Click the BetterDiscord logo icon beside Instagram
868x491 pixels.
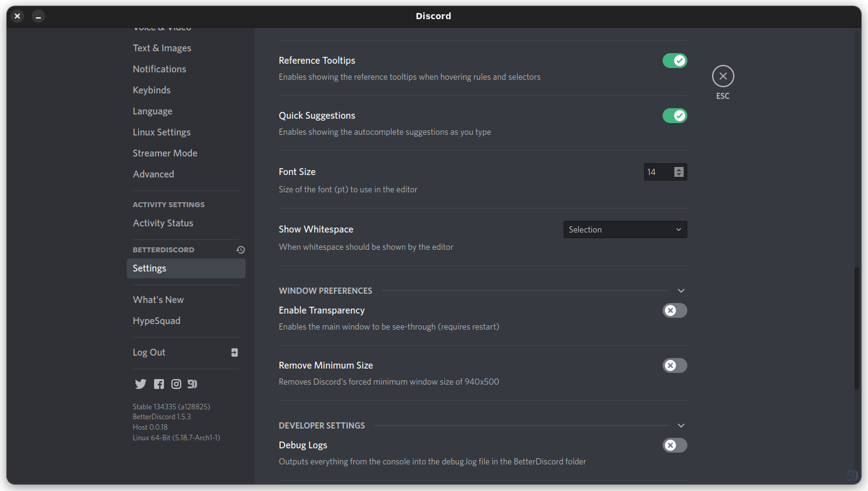click(192, 383)
